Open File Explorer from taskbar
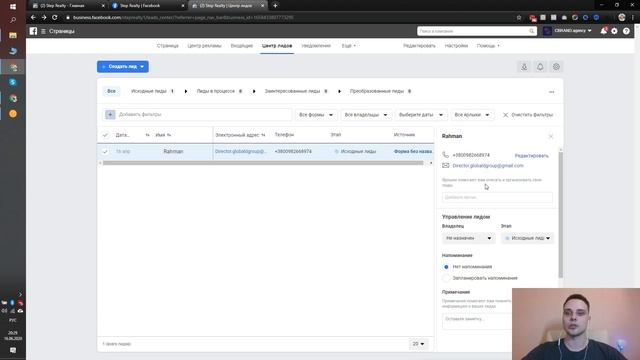 [13, 36]
